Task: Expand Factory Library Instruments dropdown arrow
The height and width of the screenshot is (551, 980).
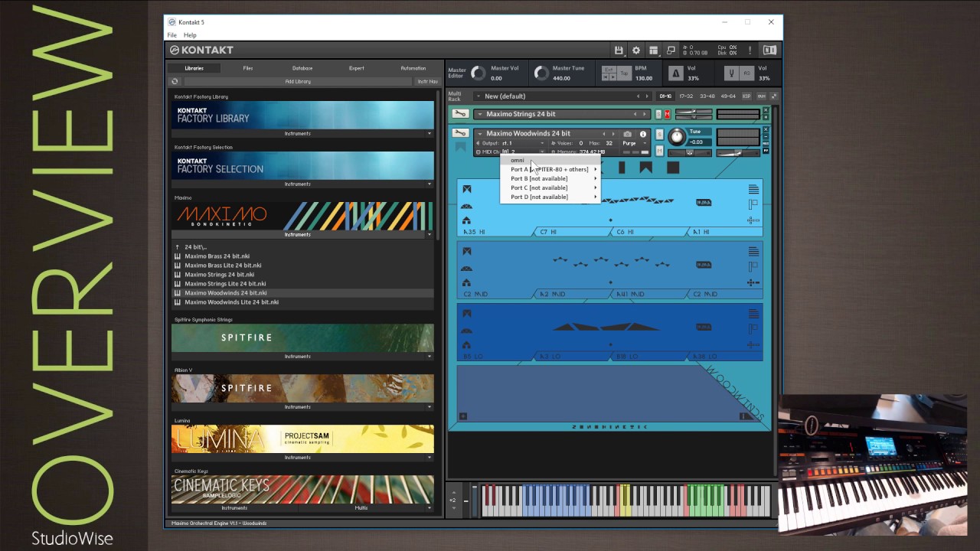Action: point(430,134)
